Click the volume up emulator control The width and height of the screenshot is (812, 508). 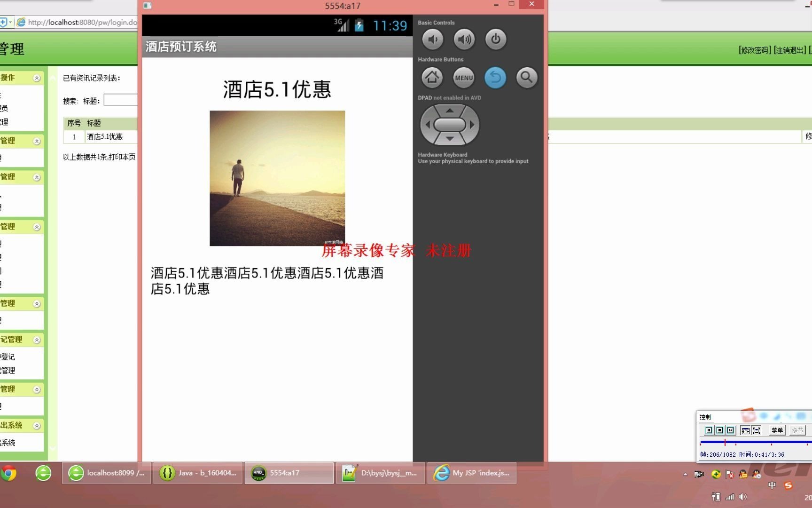point(464,40)
